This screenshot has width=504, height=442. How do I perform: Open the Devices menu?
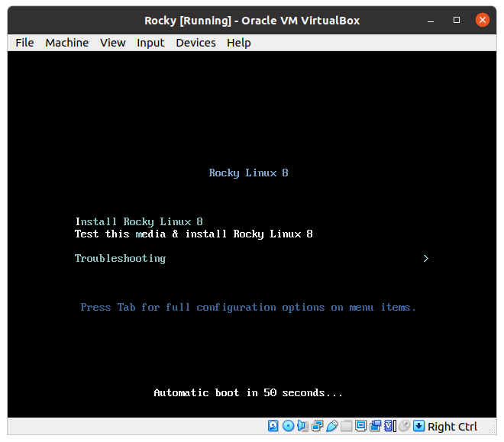point(195,43)
